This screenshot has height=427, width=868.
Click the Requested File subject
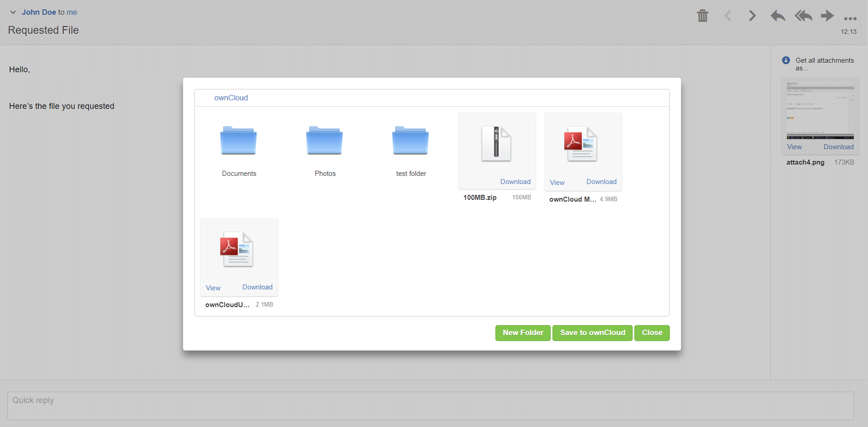pyautogui.click(x=43, y=30)
